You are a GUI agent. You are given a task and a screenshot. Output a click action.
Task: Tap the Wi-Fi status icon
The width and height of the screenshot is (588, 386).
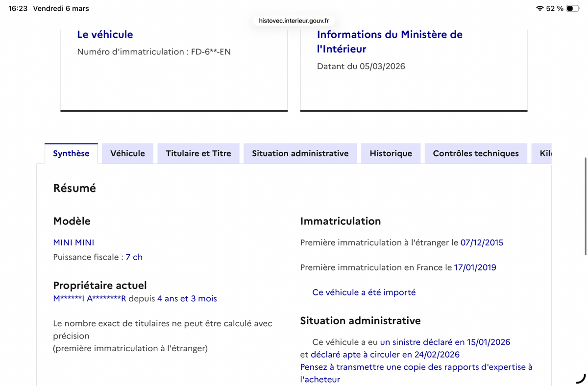(540, 8)
